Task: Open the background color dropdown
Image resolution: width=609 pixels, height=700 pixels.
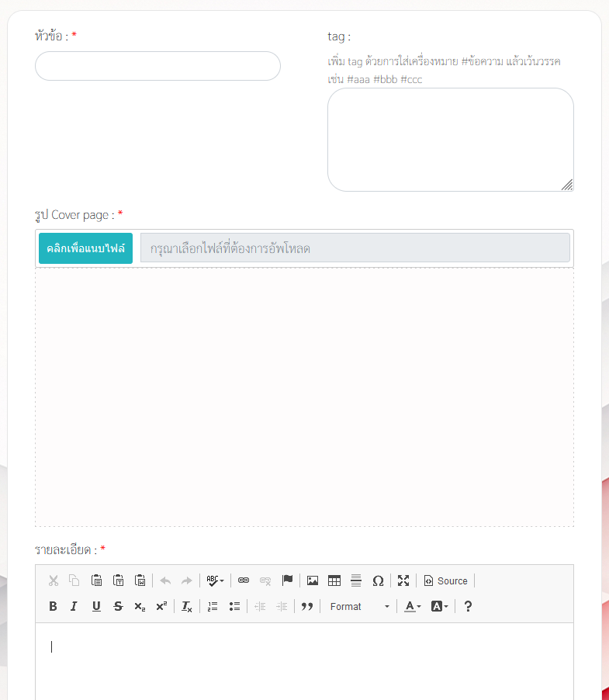Action: click(x=440, y=606)
